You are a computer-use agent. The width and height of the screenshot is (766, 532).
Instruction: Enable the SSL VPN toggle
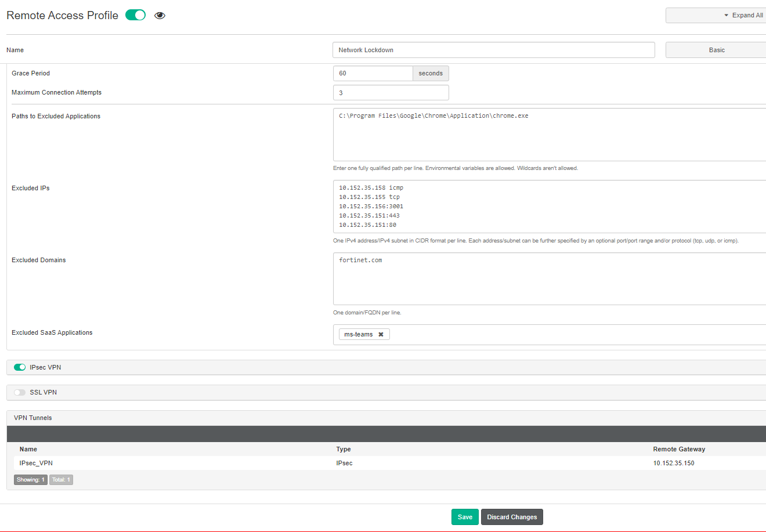pyautogui.click(x=20, y=392)
